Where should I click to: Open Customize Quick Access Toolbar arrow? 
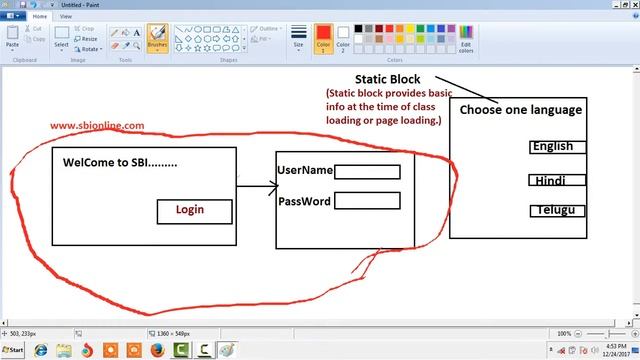pyautogui.click(x=52, y=5)
